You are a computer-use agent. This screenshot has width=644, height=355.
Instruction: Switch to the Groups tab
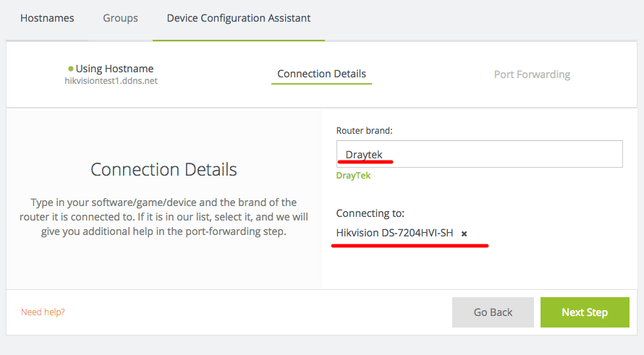pos(120,18)
